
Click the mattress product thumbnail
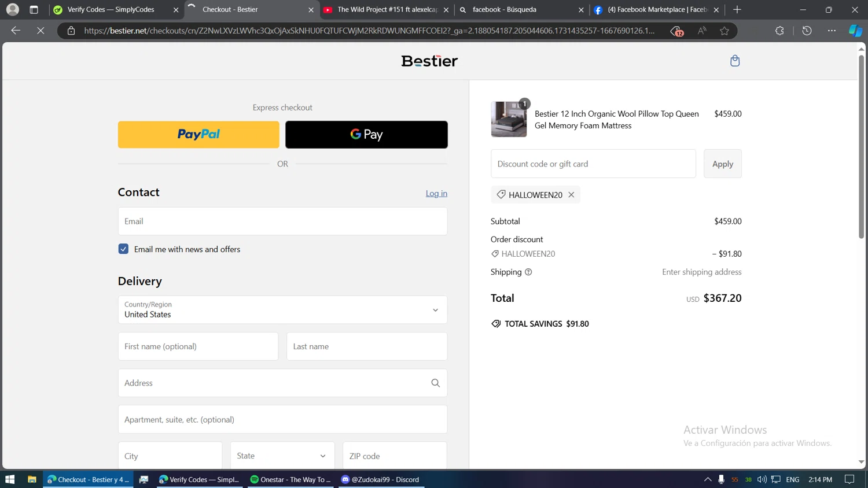tap(509, 119)
